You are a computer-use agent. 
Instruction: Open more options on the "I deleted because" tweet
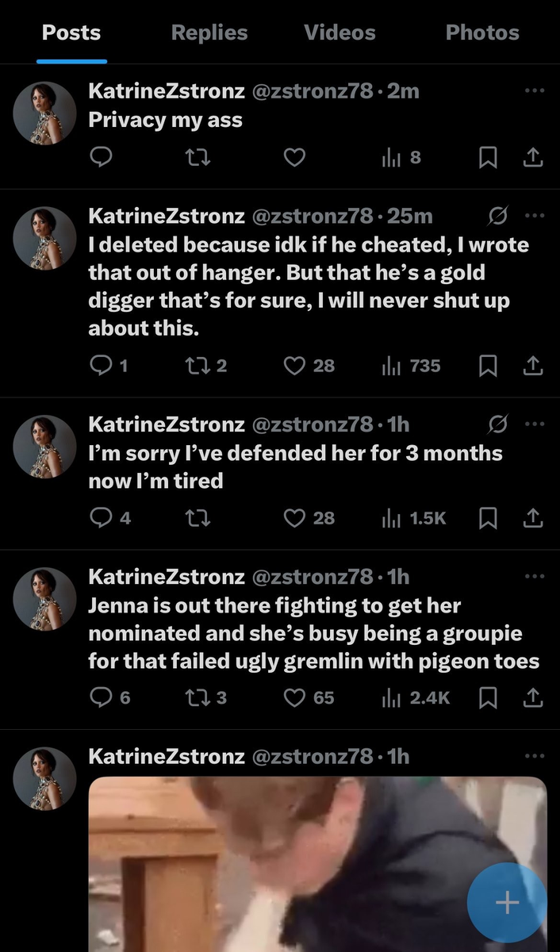(x=535, y=215)
